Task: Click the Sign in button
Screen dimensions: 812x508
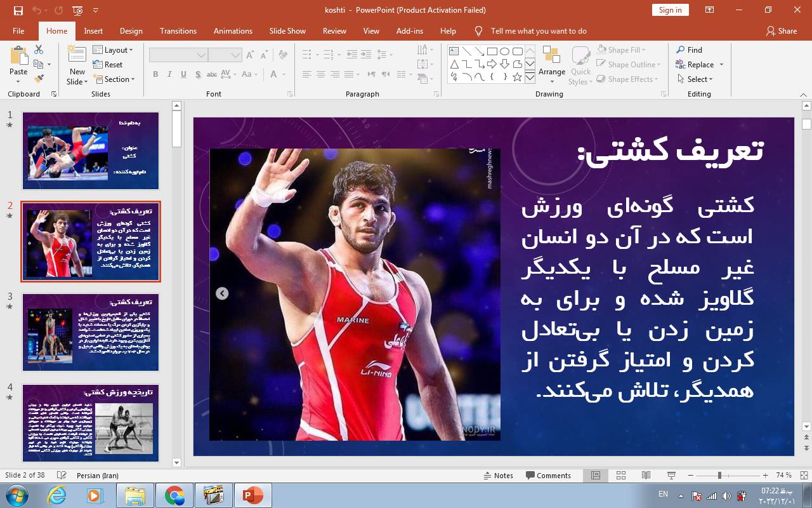Action: pyautogui.click(x=670, y=10)
